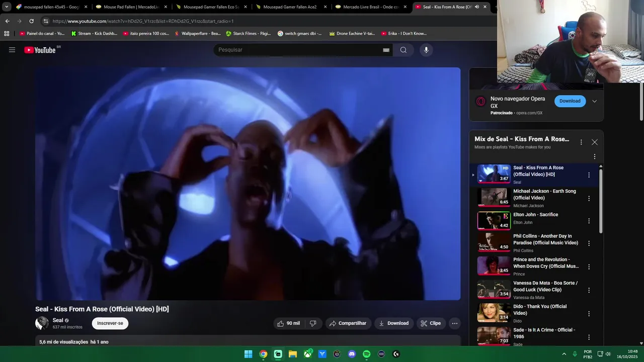Viewport: 644px width, 362px height.
Task: Open Windows Start menu
Action: [248, 354]
